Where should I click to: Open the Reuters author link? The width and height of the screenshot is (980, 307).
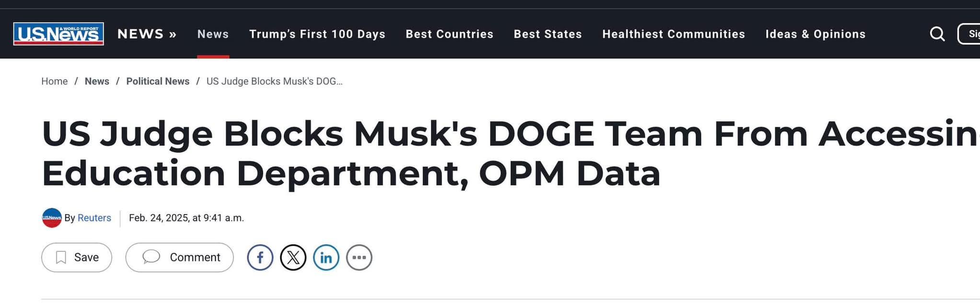pos(94,218)
